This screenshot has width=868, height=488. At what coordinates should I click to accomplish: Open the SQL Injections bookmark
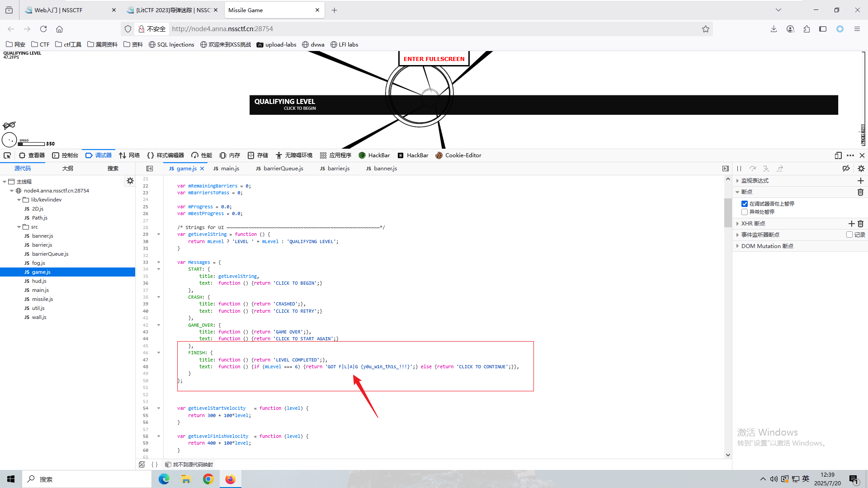[175, 44]
